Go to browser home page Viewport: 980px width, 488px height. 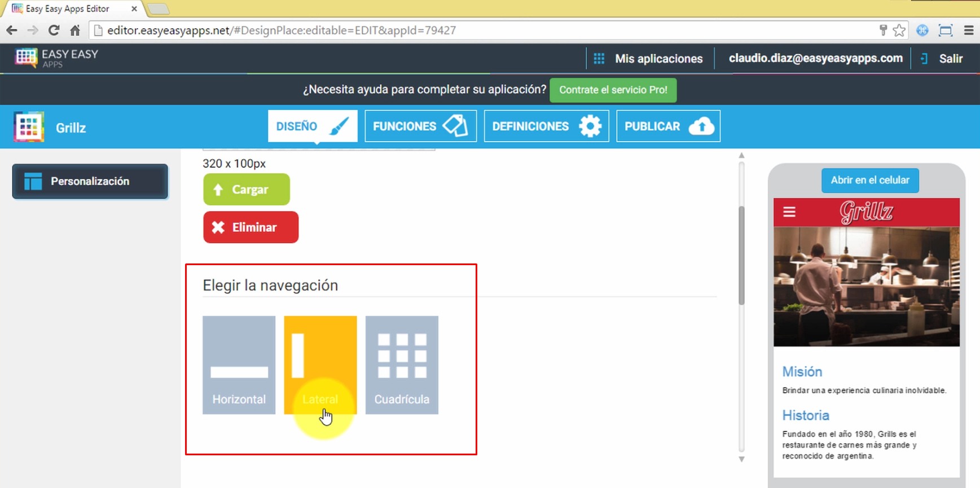pyautogui.click(x=75, y=30)
